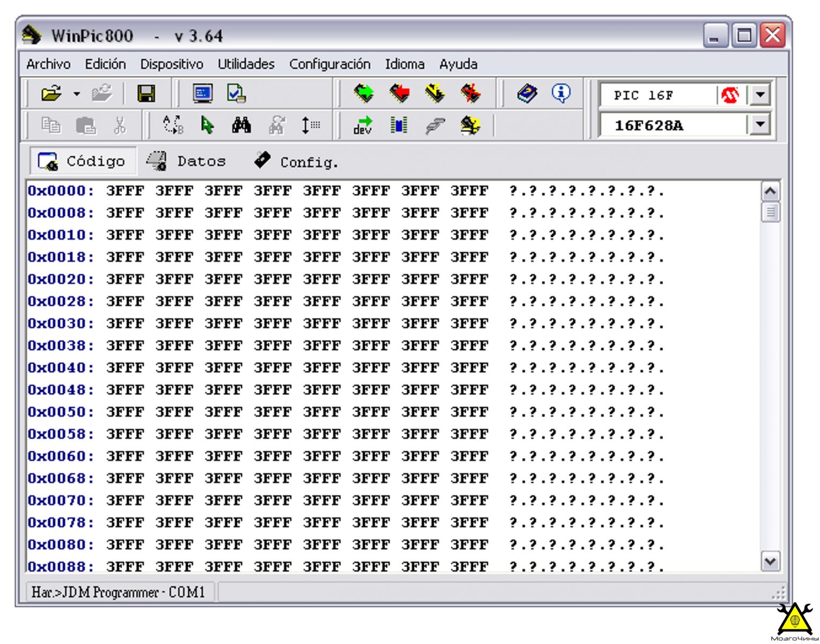
Task: Click the PIC 16F family field
Action: (658, 96)
